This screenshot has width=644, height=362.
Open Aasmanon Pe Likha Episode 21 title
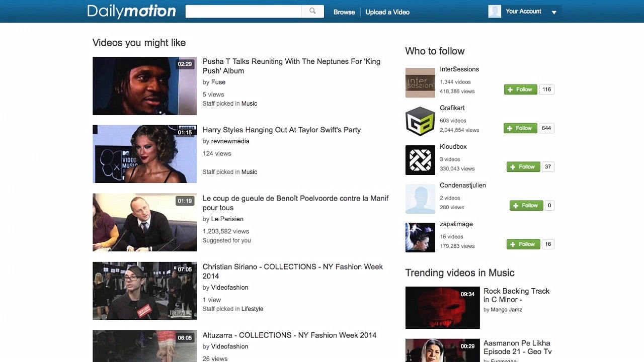[x=518, y=347]
